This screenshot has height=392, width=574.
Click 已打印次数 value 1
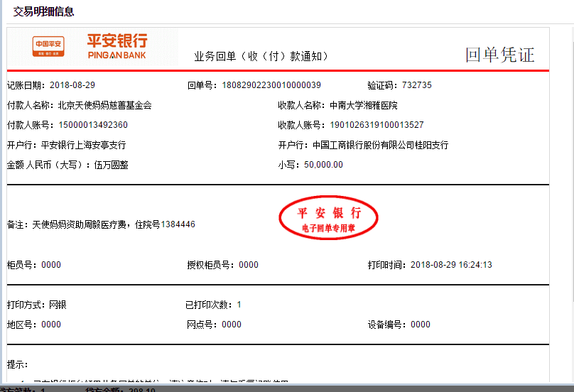point(239,305)
